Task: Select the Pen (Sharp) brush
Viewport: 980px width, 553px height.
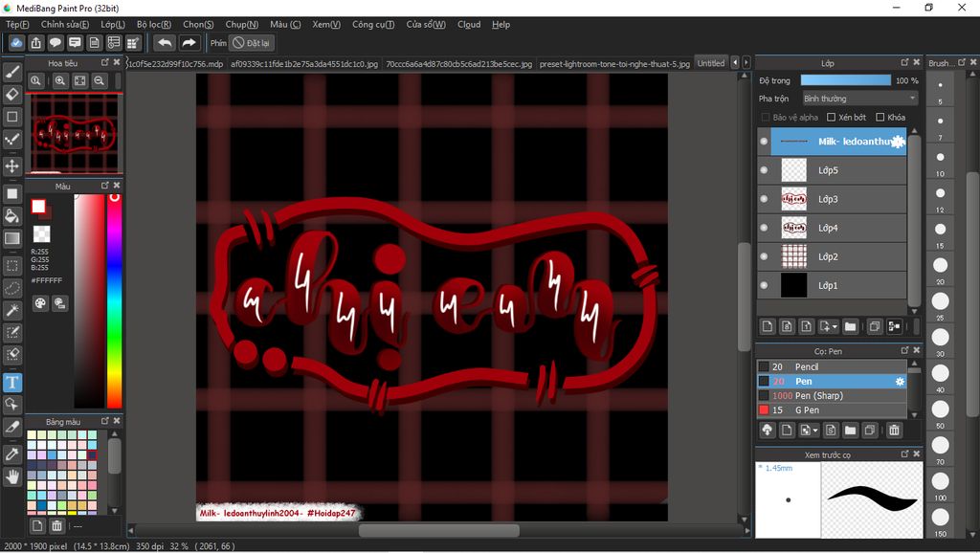Action: (832, 395)
